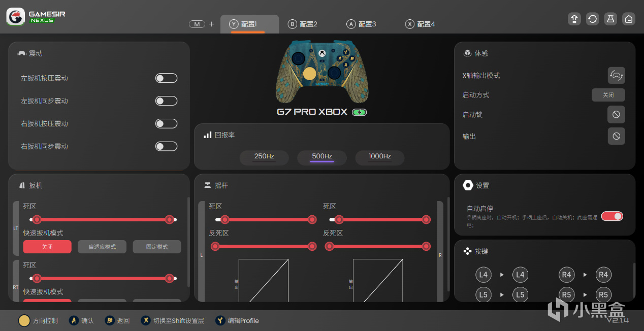
Task: Select LT 固定模式 quick trigger
Action: coord(157,247)
